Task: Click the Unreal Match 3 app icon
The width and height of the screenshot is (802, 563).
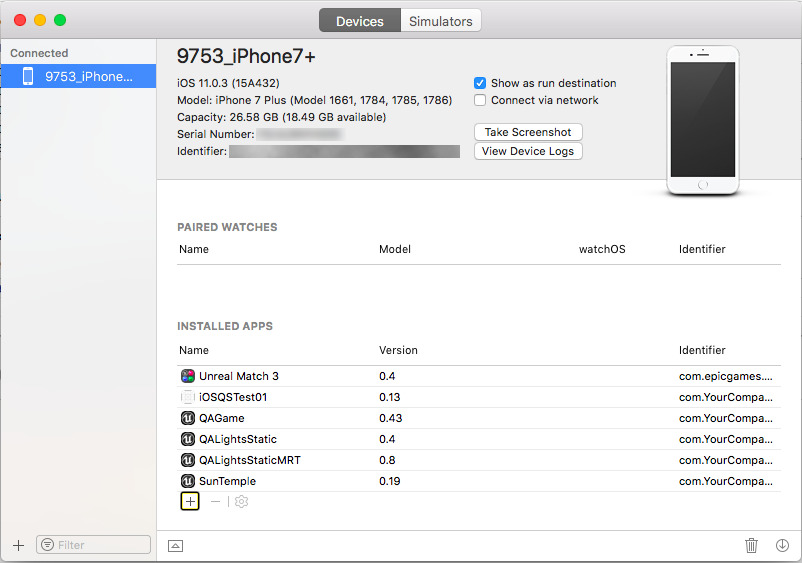Action: pyautogui.click(x=188, y=376)
